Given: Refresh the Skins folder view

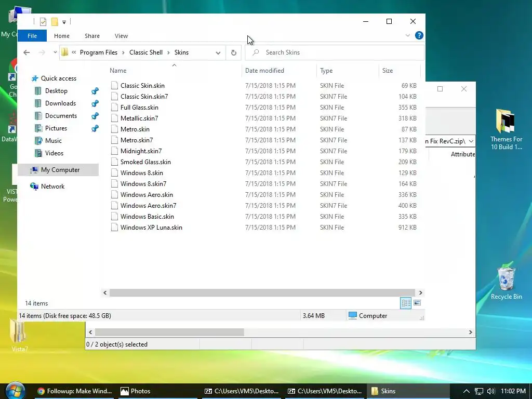Looking at the screenshot, I should coord(233,52).
